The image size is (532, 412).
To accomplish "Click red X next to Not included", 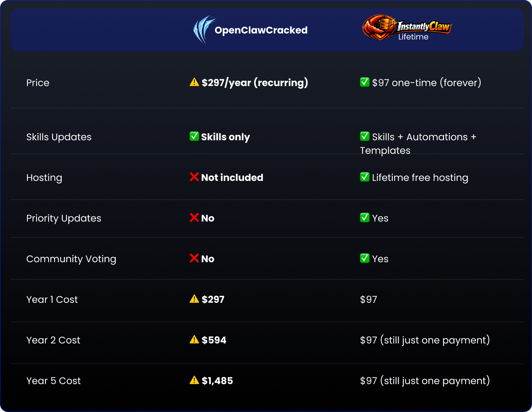I will [194, 177].
